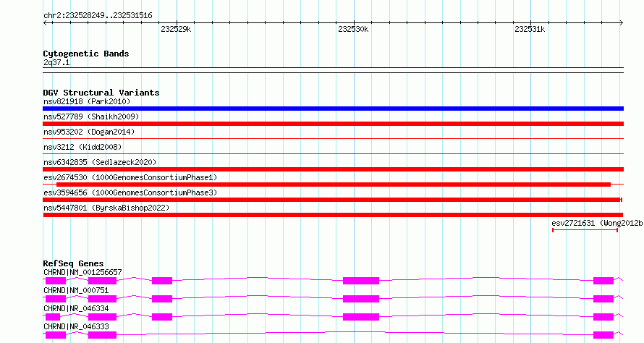Select the blue nsv821918 variant bar
Screen dimensions: 644x343
(x=333, y=109)
